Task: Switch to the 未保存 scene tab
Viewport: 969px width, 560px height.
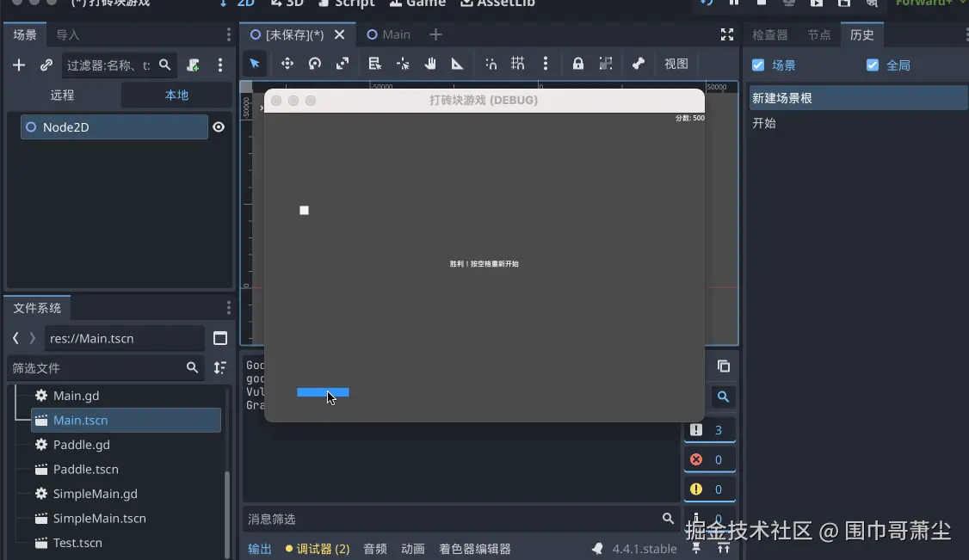Action: pyautogui.click(x=287, y=34)
